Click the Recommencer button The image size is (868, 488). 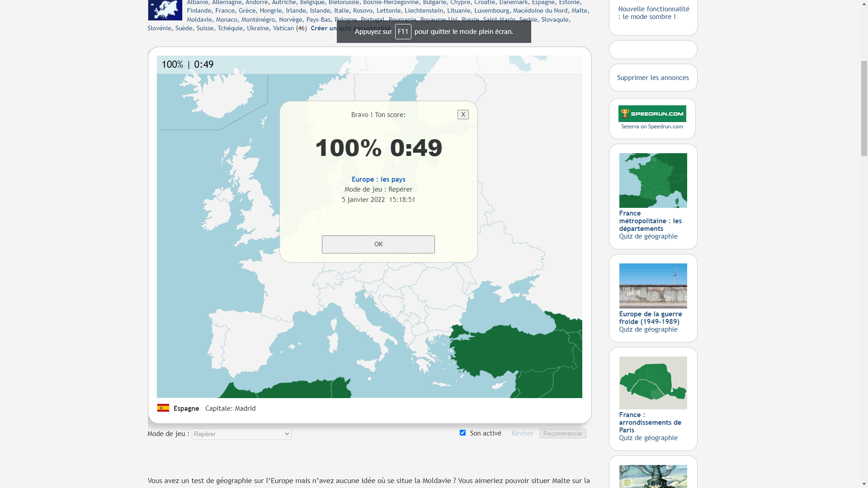click(563, 434)
